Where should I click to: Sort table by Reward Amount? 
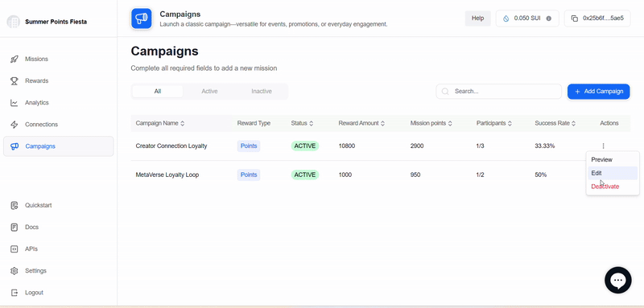pyautogui.click(x=382, y=123)
